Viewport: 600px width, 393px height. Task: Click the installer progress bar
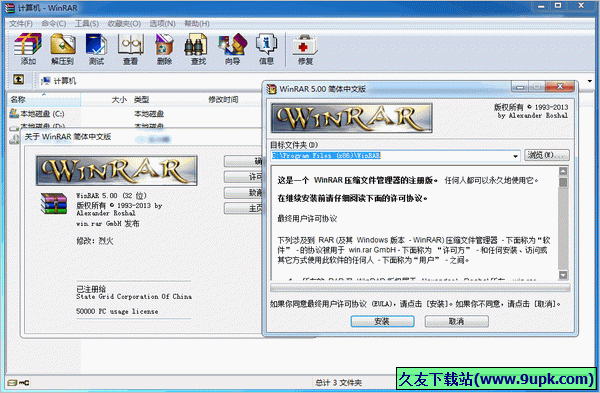[x=420, y=288]
